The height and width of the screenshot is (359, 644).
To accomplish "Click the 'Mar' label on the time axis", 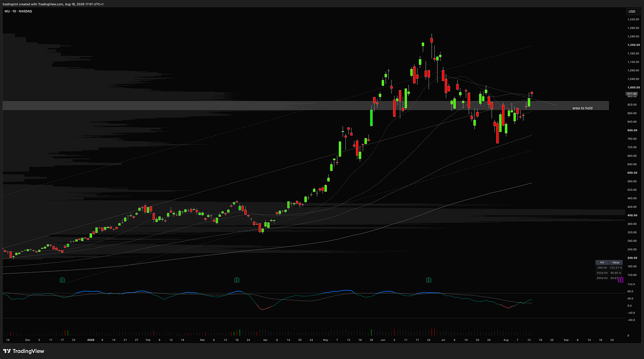I will pyautogui.click(x=202, y=340).
